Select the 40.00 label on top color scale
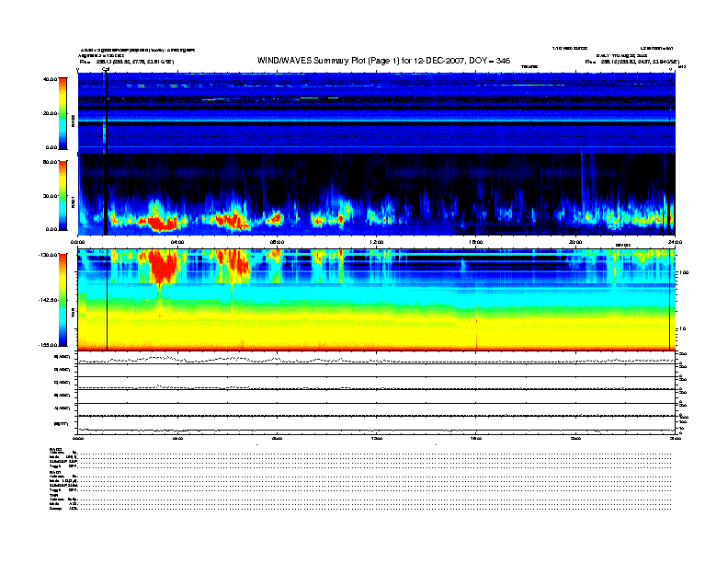728x563 pixels. coord(50,79)
